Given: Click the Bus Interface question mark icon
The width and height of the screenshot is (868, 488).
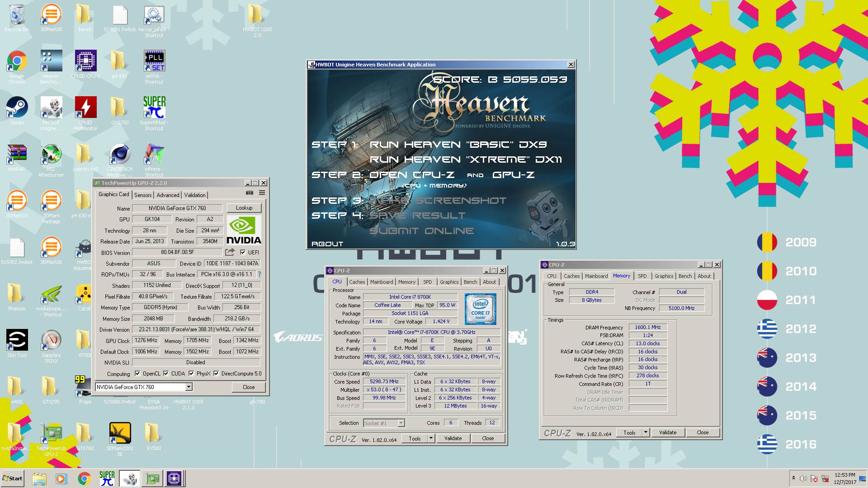Looking at the screenshot, I should pyautogui.click(x=259, y=274).
